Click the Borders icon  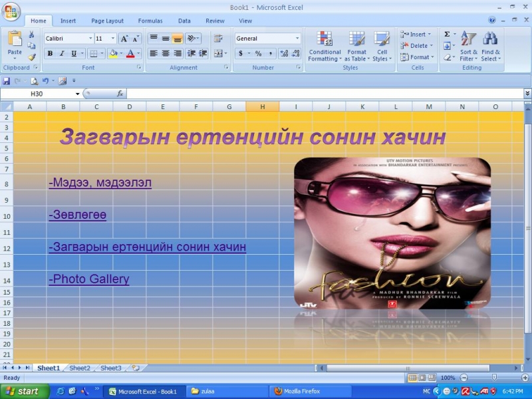click(94, 54)
